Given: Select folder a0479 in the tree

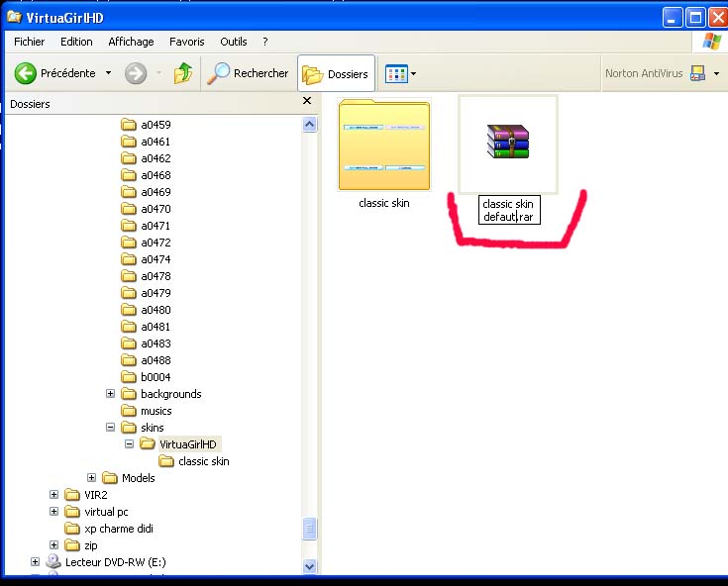Looking at the screenshot, I should pos(147,293).
